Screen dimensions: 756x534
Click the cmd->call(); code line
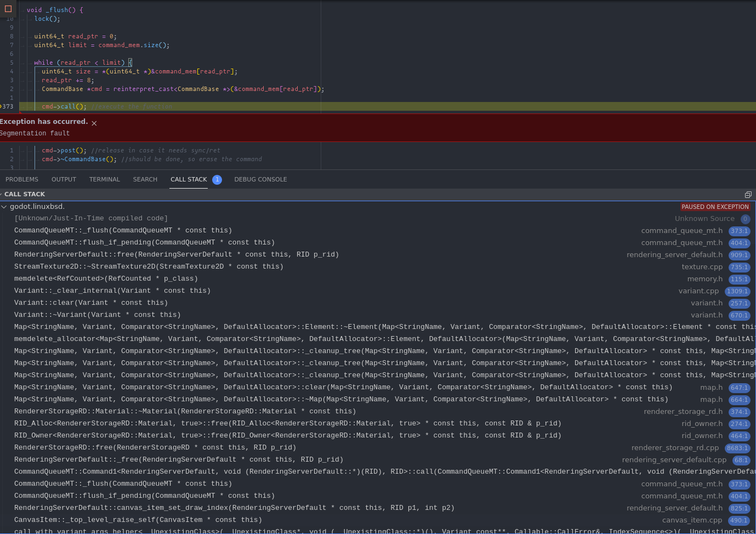pyautogui.click(x=64, y=106)
